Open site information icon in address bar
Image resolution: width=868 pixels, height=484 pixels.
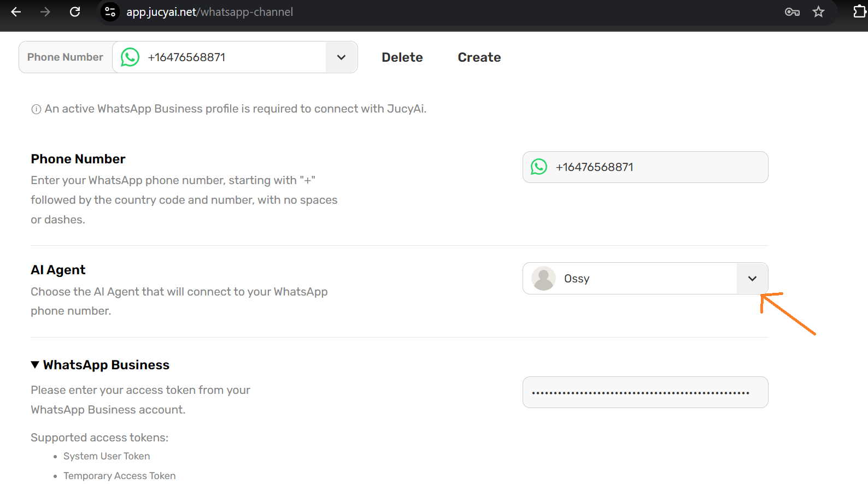tap(110, 11)
